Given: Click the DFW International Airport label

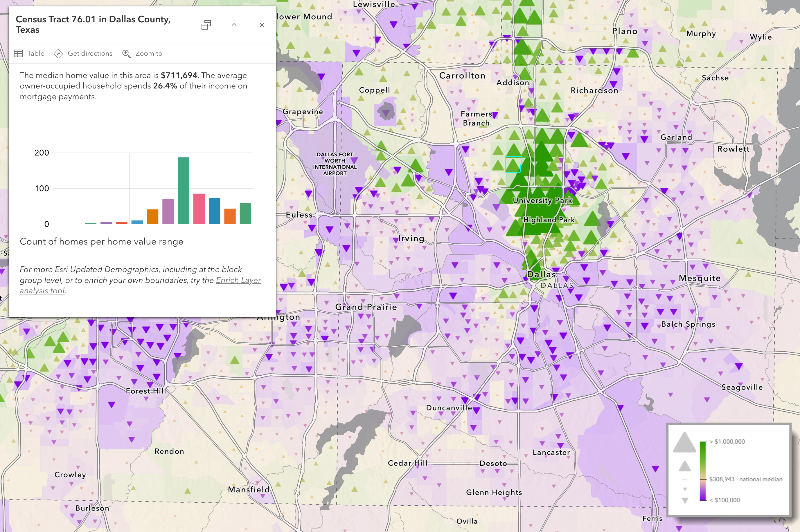Looking at the screenshot, I should pyautogui.click(x=335, y=164).
